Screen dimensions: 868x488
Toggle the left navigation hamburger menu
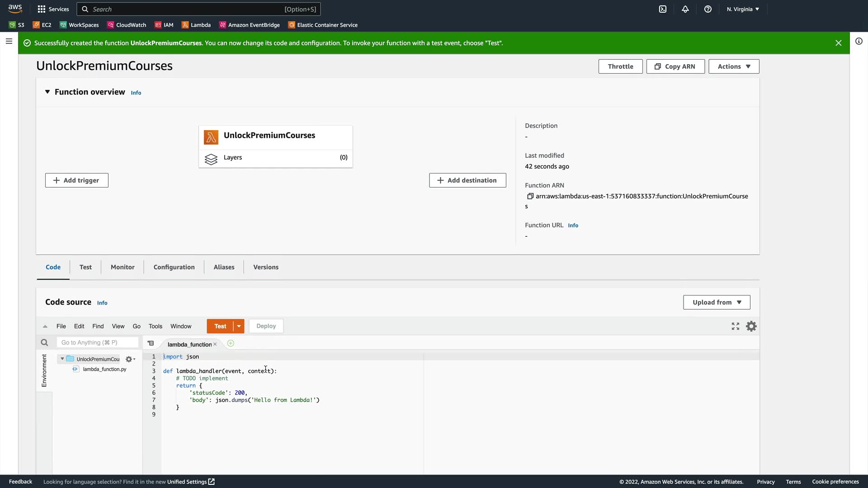(x=9, y=42)
